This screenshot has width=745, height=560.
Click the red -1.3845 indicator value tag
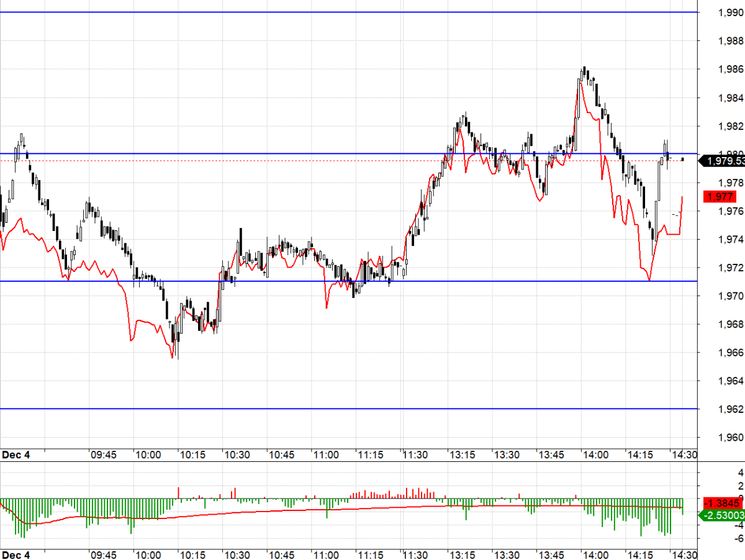pyautogui.click(x=723, y=502)
